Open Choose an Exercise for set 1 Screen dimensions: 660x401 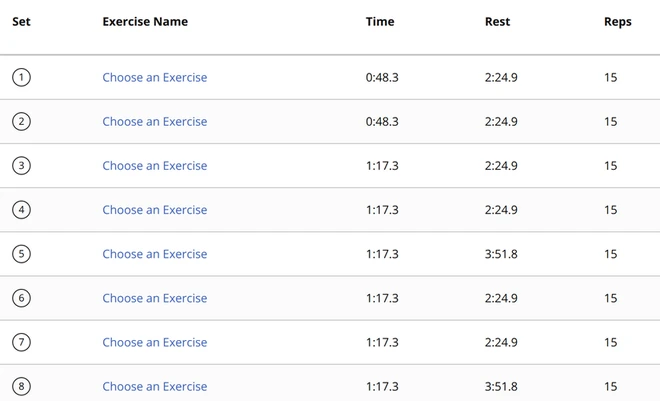155,77
